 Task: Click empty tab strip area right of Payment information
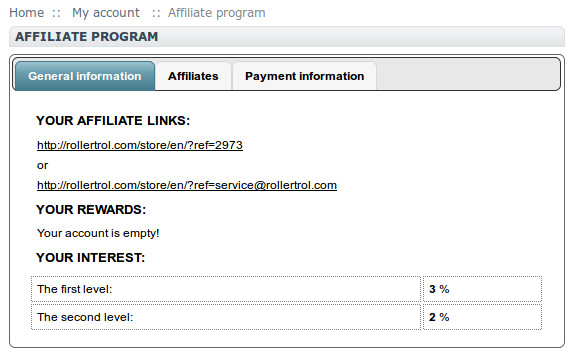(x=468, y=76)
